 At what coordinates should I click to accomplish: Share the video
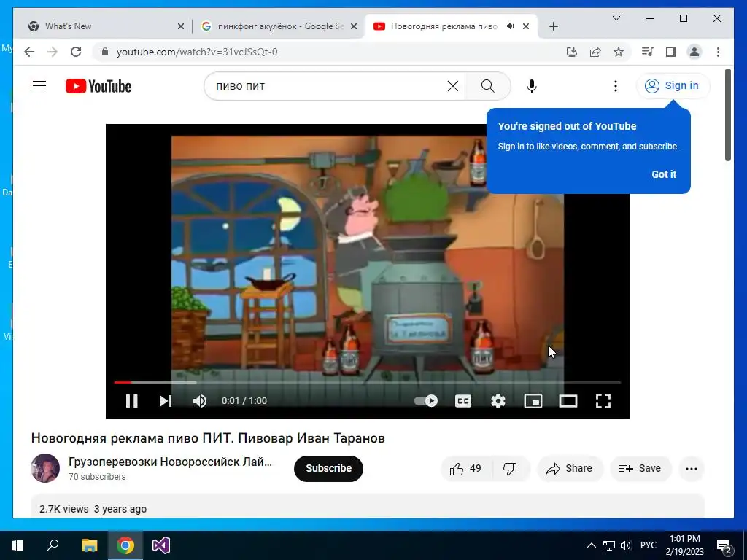point(570,469)
